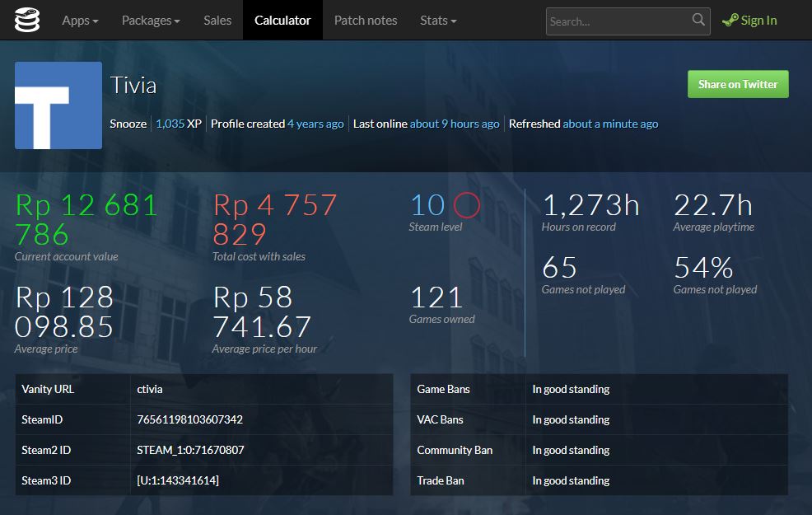This screenshot has width=812, height=515.
Task: Open the Sales page
Action: coord(217,21)
